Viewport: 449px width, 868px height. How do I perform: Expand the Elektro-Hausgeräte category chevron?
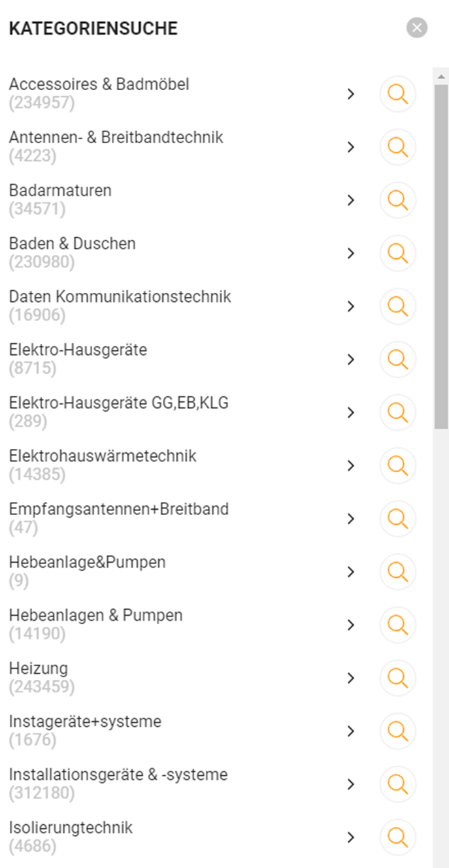click(x=351, y=359)
